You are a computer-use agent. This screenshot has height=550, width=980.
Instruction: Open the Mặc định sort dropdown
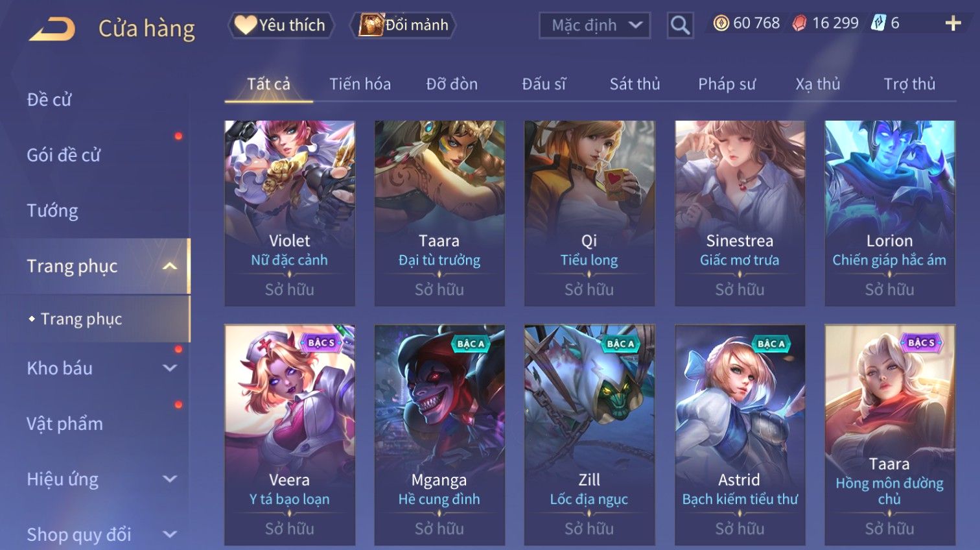pyautogui.click(x=594, y=25)
